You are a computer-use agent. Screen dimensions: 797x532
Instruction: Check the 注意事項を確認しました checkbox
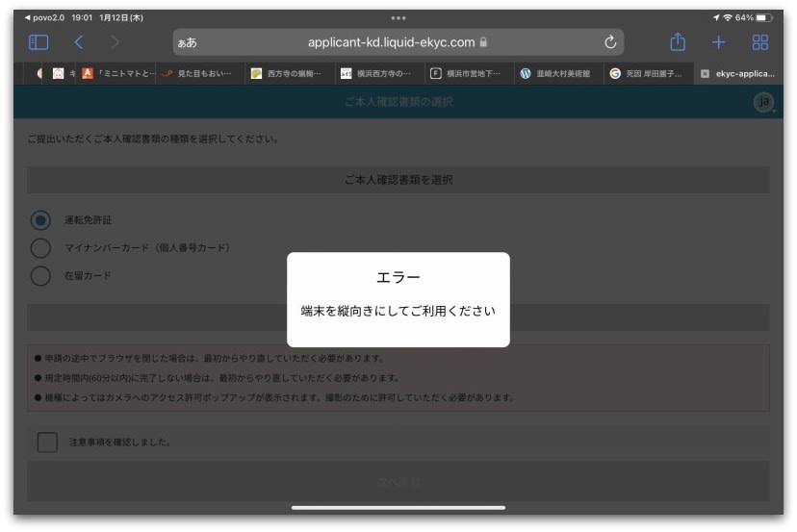point(47,443)
